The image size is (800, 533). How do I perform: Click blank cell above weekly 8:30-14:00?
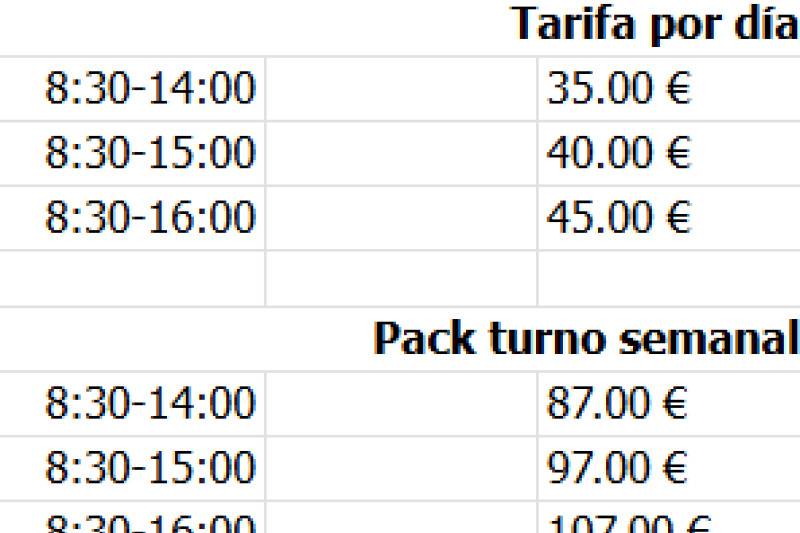(132, 277)
